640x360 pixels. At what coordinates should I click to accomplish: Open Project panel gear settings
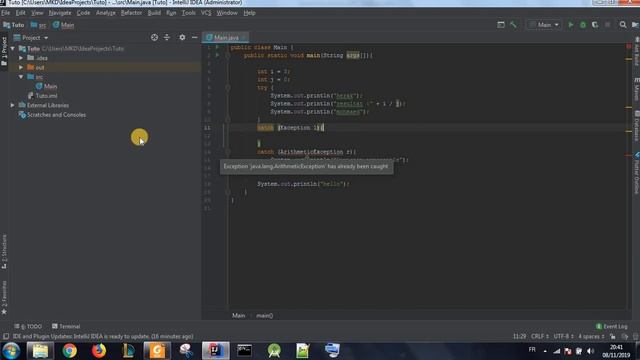(182, 38)
